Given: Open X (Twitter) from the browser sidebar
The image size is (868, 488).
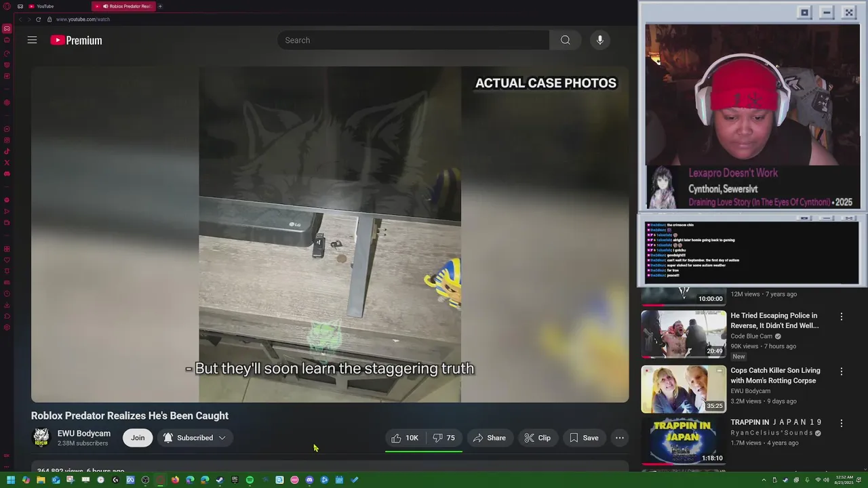Looking at the screenshot, I should [x=7, y=163].
